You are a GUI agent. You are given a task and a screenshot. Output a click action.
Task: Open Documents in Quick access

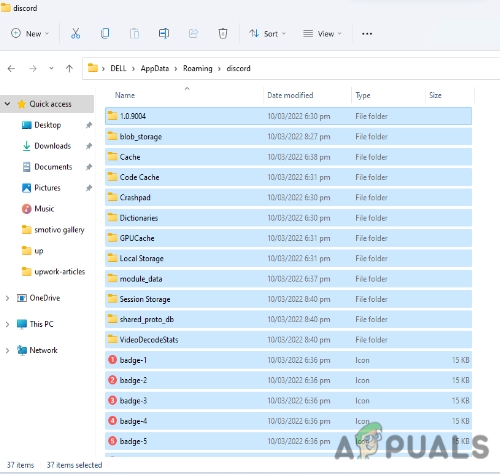(x=53, y=167)
